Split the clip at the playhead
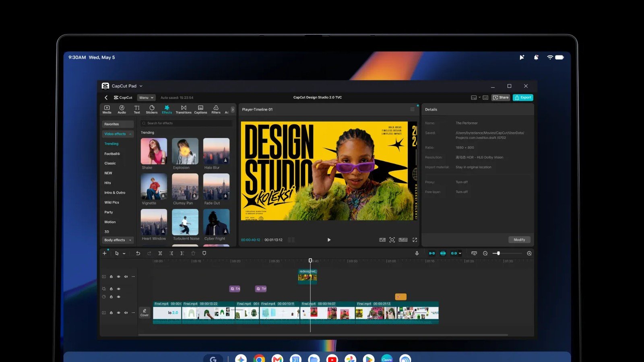 [160, 253]
